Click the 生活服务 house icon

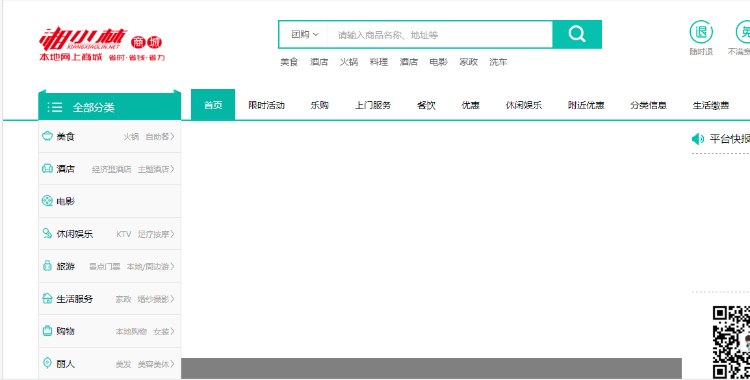pyautogui.click(x=47, y=299)
